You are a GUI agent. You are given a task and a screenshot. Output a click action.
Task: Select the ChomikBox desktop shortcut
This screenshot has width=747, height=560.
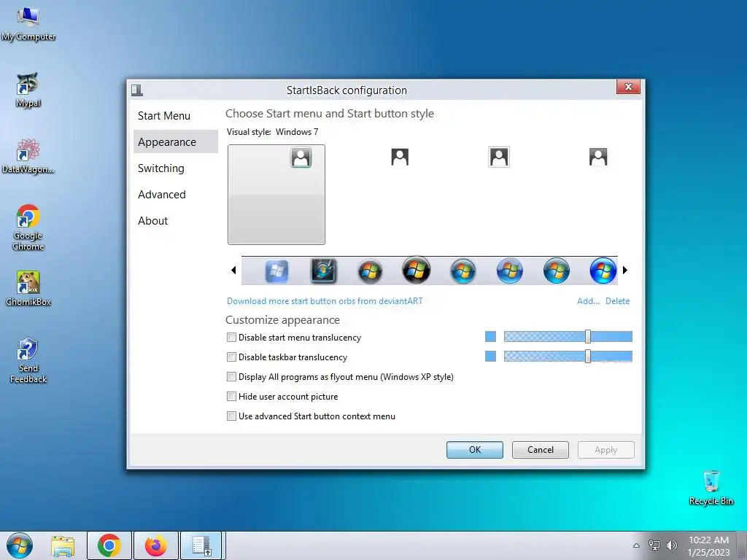(28, 289)
